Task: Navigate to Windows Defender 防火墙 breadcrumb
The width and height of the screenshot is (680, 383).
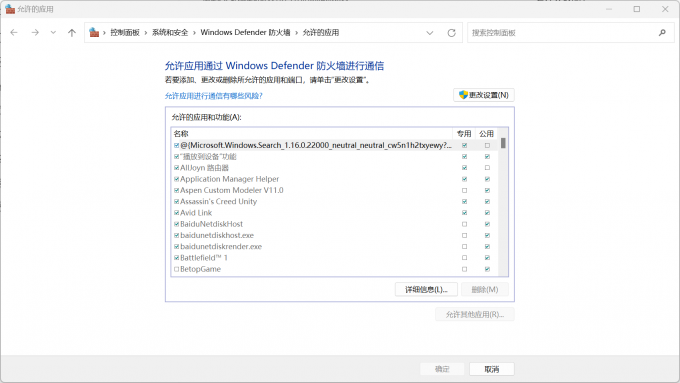Action: pyautogui.click(x=245, y=33)
